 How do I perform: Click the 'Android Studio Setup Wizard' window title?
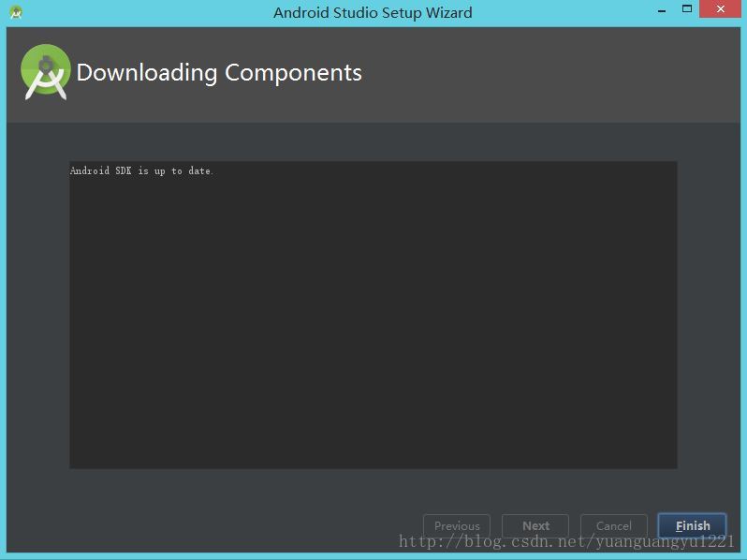373,12
